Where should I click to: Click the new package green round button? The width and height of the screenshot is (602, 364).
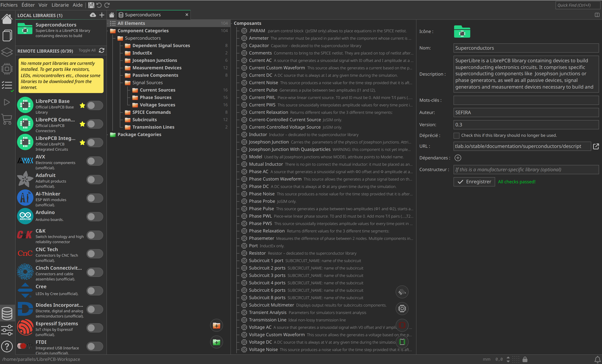point(402,342)
